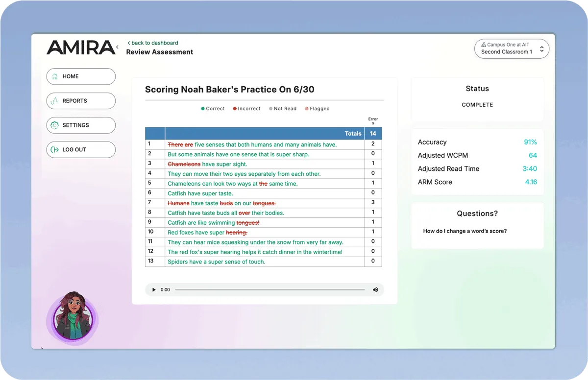Click the Adjusted Read Time value 3:40

coord(530,168)
